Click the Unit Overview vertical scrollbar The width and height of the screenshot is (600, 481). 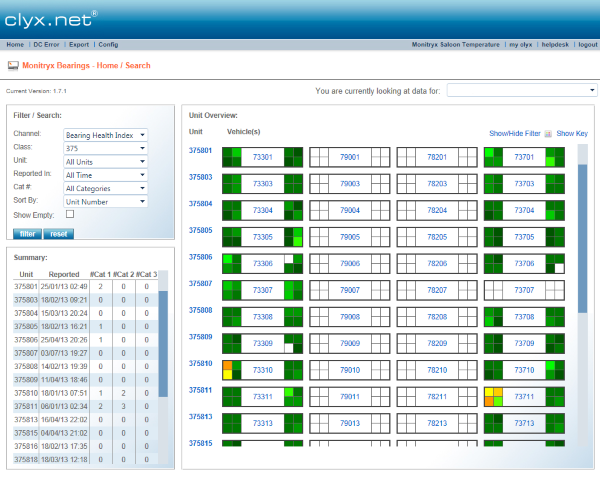pyautogui.click(x=583, y=240)
